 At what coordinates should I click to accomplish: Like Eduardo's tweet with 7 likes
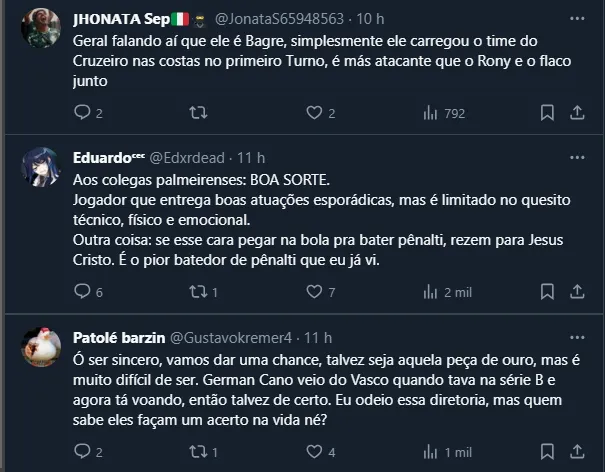pos(314,291)
